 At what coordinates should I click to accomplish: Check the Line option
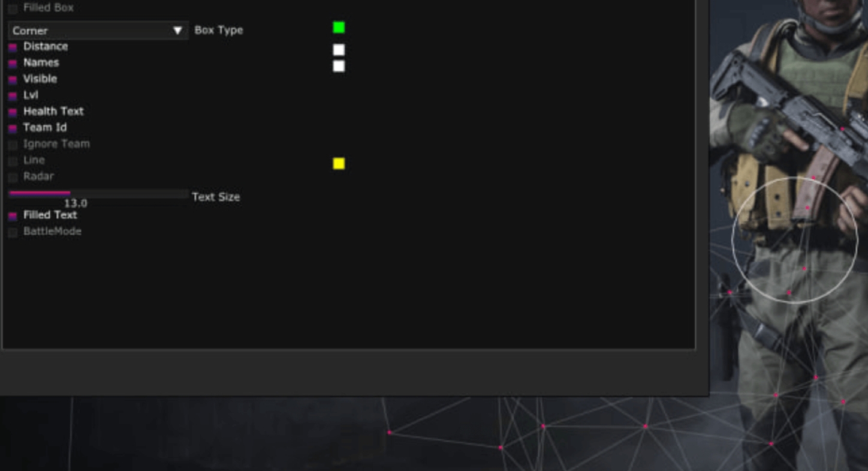(13, 161)
